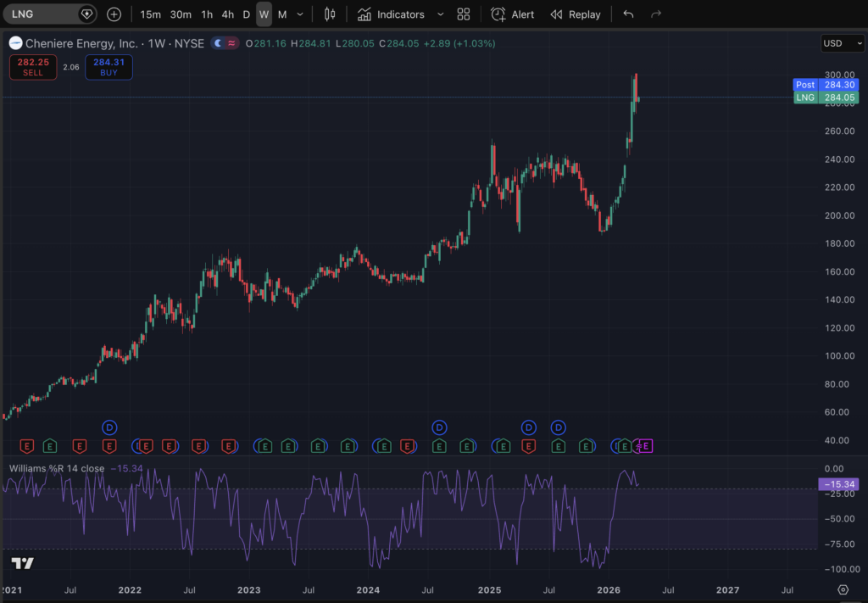Expand the timeframe interval dropdown chevron
The height and width of the screenshot is (603, 868).
pyautogui.click(x=300, y=14)
